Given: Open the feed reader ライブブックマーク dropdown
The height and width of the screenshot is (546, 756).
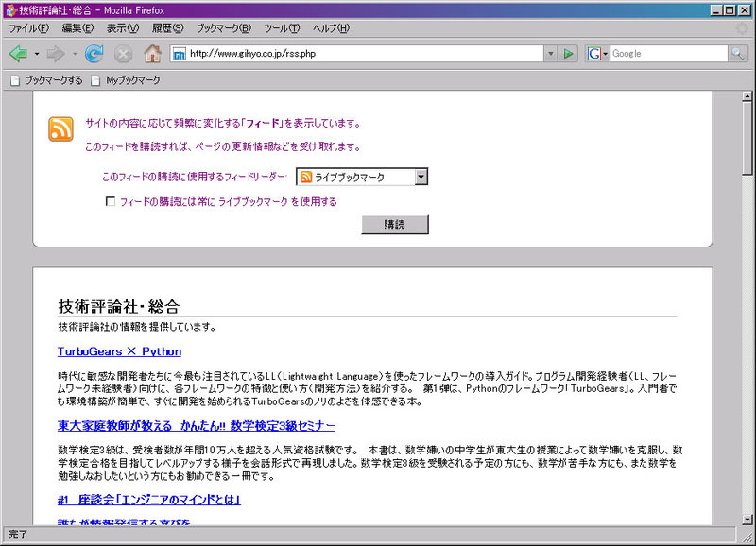Looking at the screenshot, I should (x=421, y=177).
